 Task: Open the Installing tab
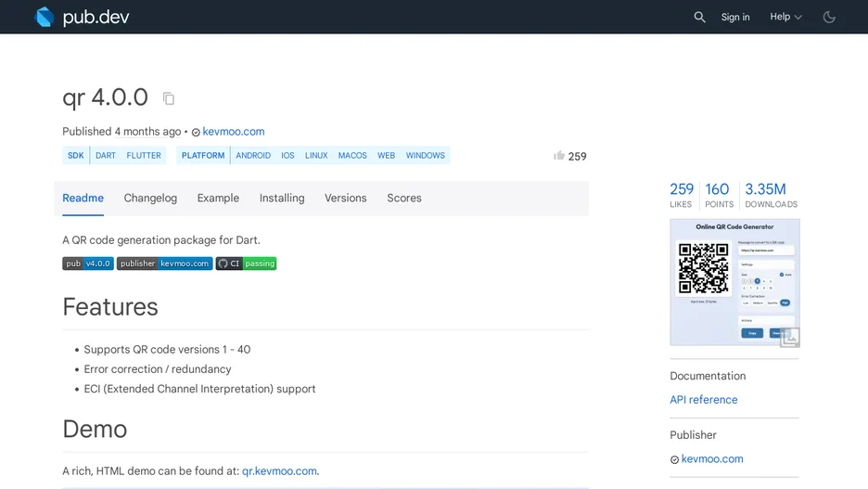(x=282, y=199)
